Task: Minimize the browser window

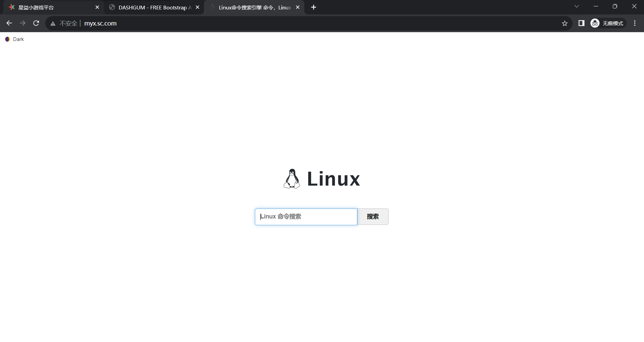Action: click(x=596, y=6)
